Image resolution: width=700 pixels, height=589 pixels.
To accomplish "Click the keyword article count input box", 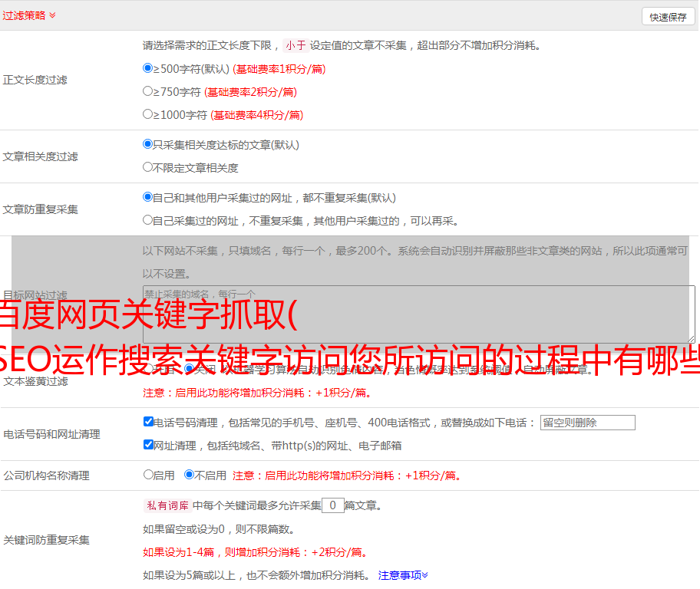I will [332, 505].
